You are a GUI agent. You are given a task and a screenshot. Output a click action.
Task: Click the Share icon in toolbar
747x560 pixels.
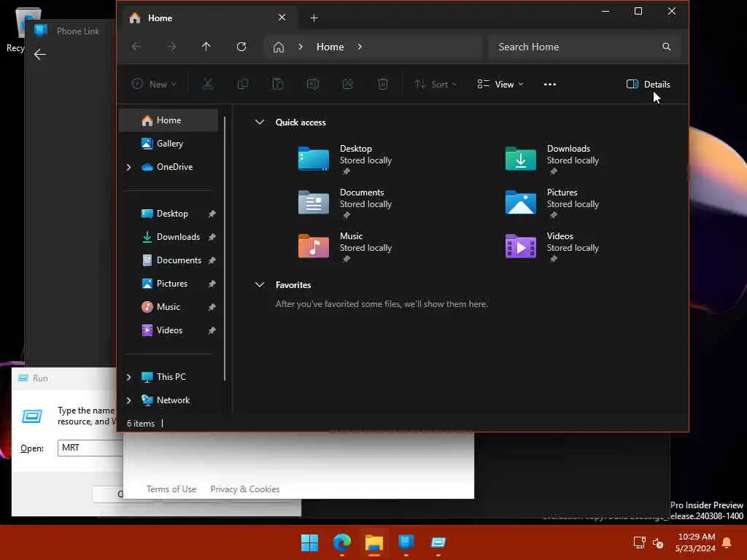[348, 85]
